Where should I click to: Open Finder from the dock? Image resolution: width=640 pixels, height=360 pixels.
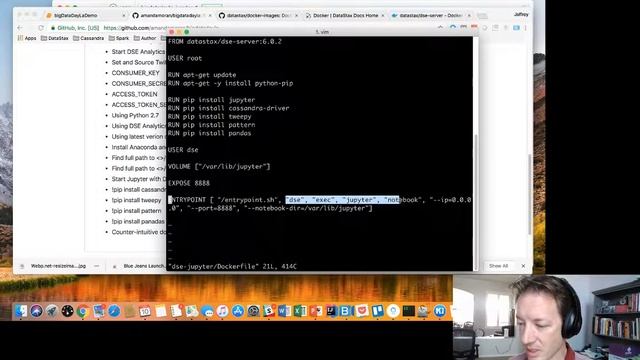pos(21,311)
